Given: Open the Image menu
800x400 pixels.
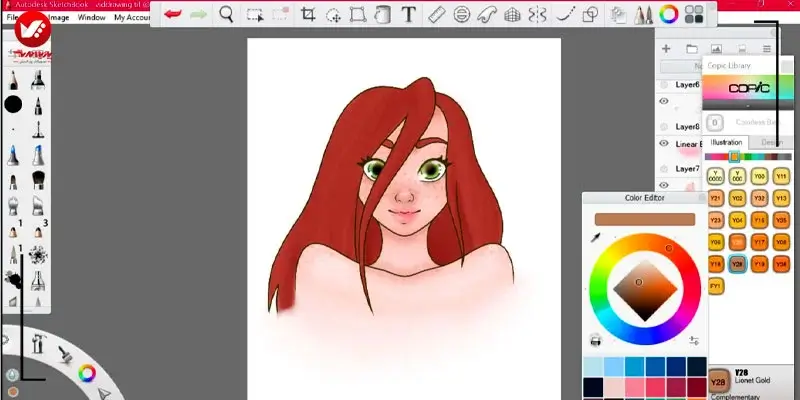Looking at the screenshot, I should click(59, 17).
